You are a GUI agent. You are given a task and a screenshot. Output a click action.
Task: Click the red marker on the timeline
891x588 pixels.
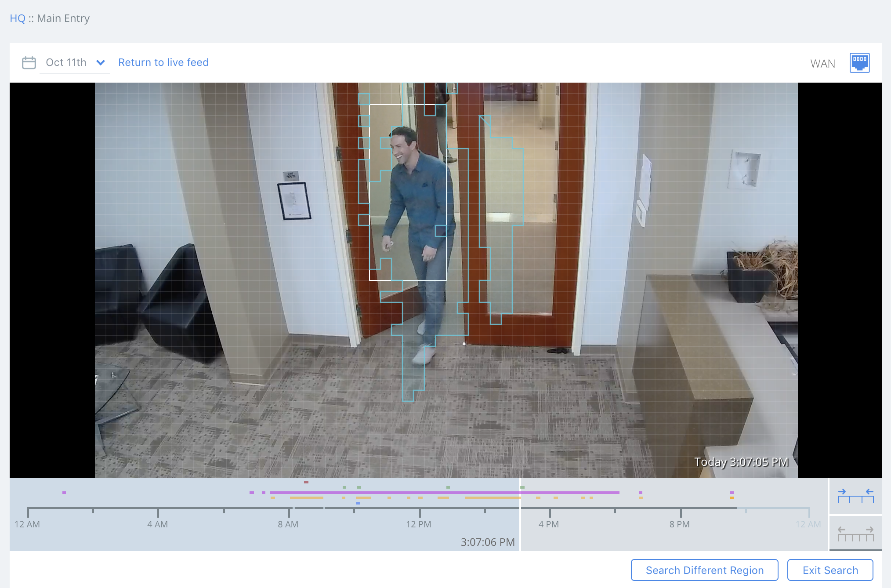(306, 482)
